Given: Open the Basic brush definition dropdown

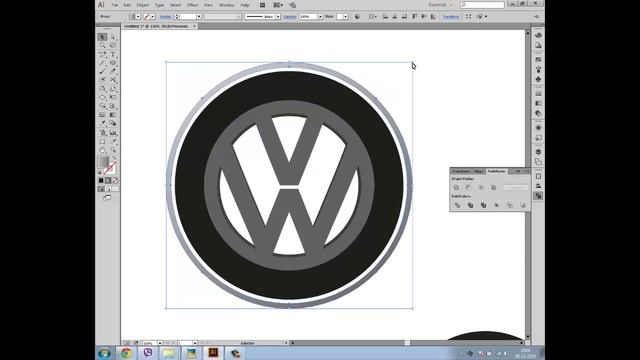Looking at the screenshot, I should [x=278, y=16].
